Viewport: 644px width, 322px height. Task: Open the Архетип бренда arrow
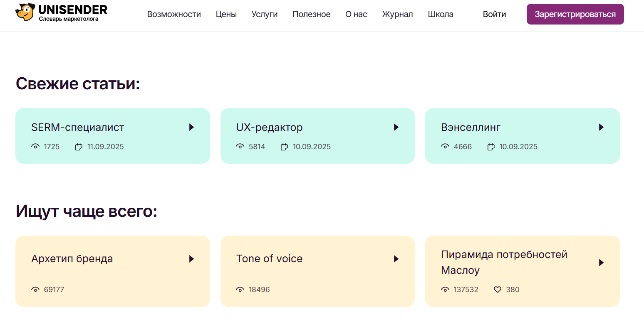[x=191, y=259]
